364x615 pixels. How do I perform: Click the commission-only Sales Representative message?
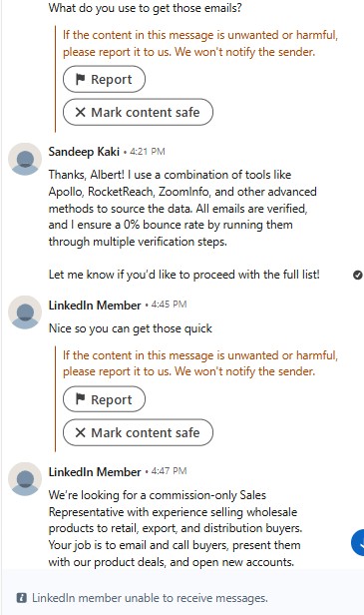[176, 528]
